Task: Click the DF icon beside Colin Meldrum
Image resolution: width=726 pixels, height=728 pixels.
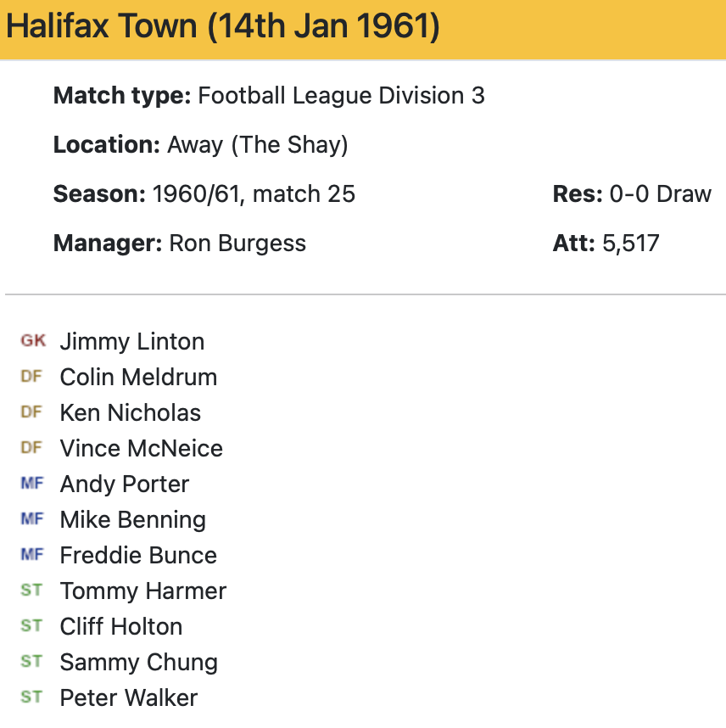Action: (31, 377)
